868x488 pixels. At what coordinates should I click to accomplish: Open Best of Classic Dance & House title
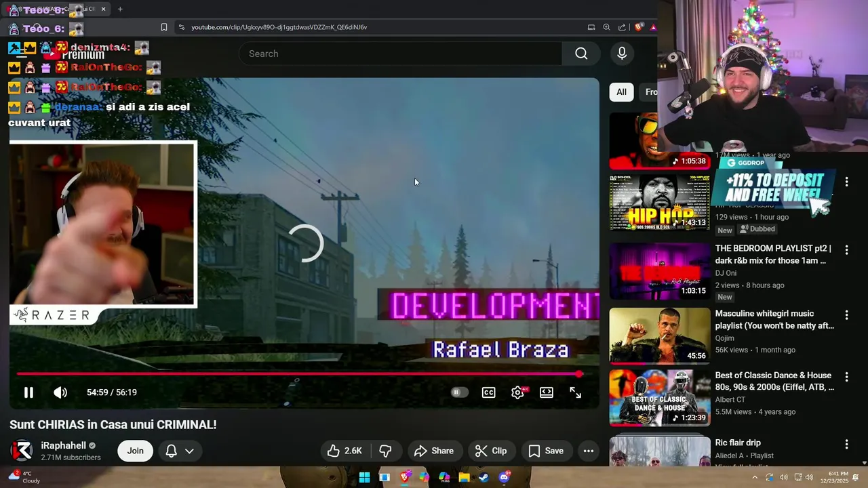774,381
